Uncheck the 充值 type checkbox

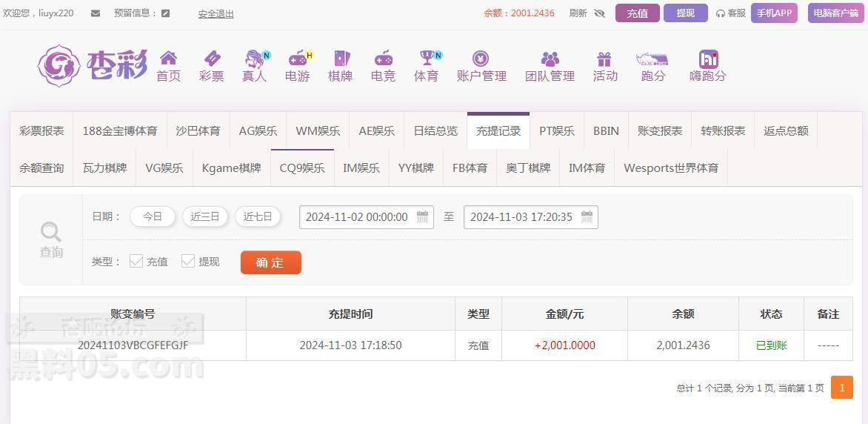point(136,261)
